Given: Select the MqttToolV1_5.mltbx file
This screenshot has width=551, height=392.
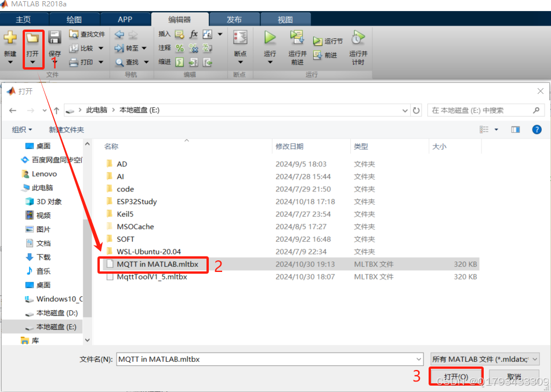Looking at the screenshot, I should (152, 277).
